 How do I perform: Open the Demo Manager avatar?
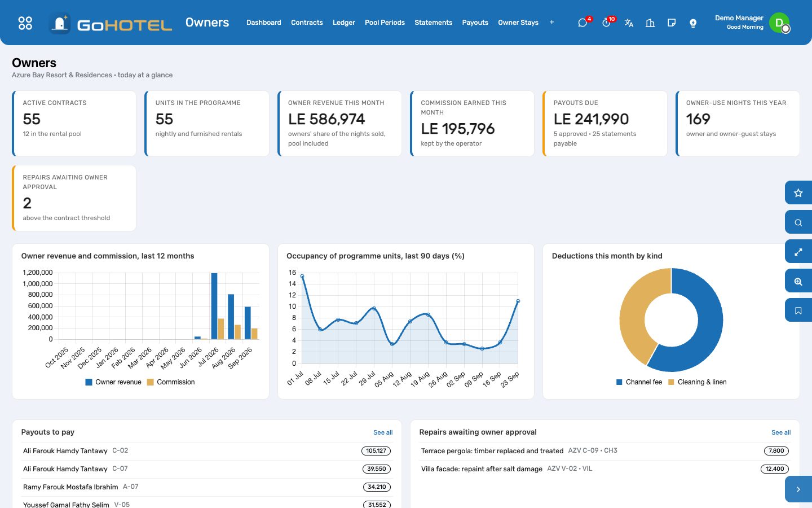(779, 23)
